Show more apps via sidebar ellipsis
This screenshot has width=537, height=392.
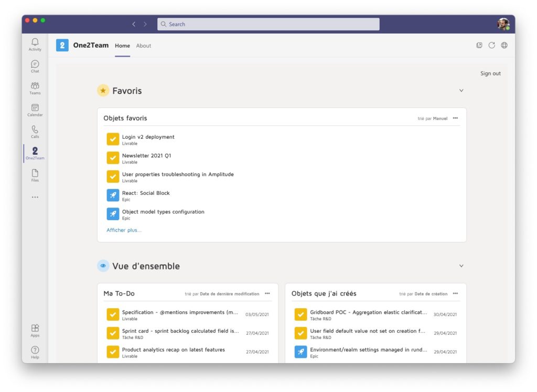pos(35,197)
